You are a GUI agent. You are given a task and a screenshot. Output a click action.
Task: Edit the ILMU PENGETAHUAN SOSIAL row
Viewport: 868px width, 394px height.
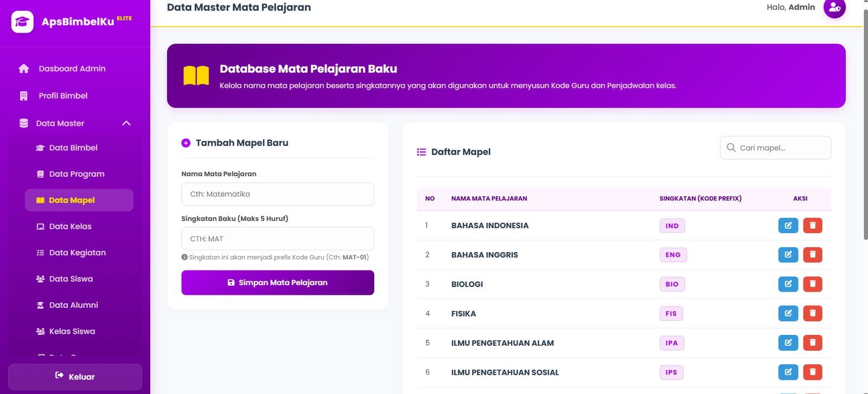click(788, 372)
